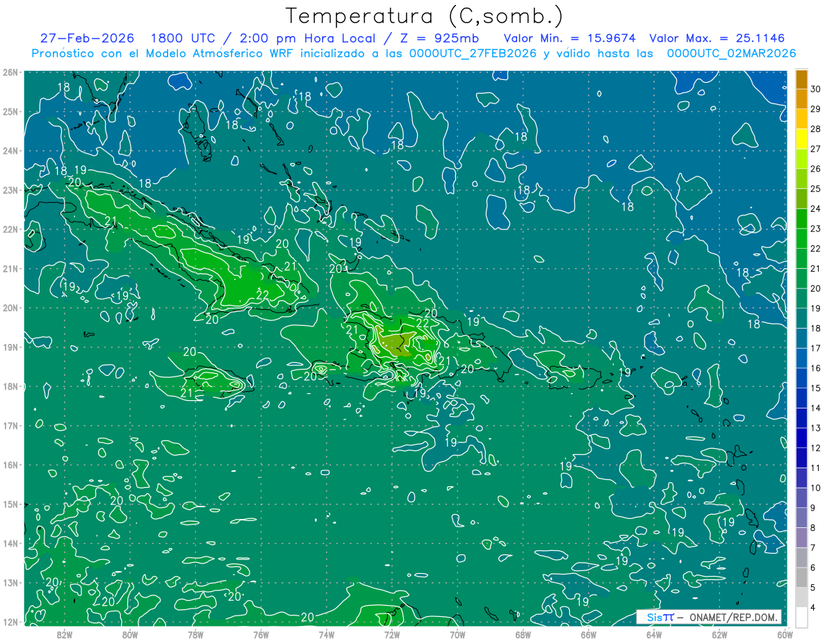This screenshot has width=834, height=644.
Task: Click the "78W" longitude axis label
Action: tap(195, 634)
